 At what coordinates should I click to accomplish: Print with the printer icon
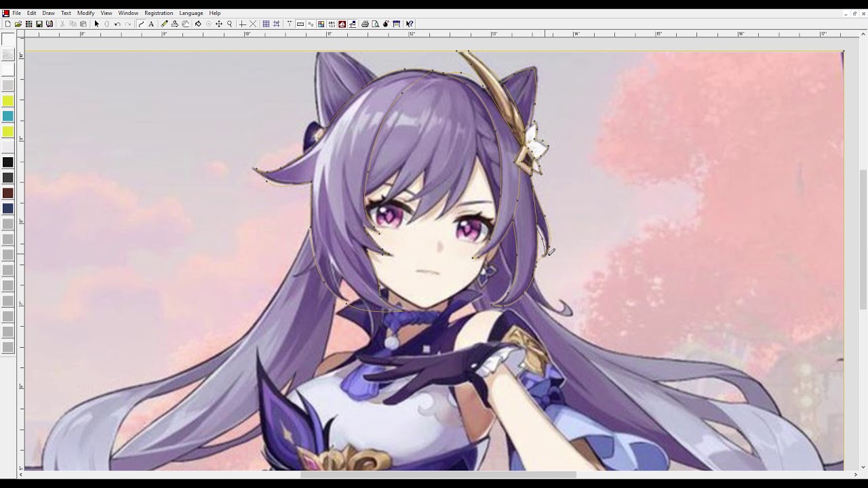[x=365, y=24]
